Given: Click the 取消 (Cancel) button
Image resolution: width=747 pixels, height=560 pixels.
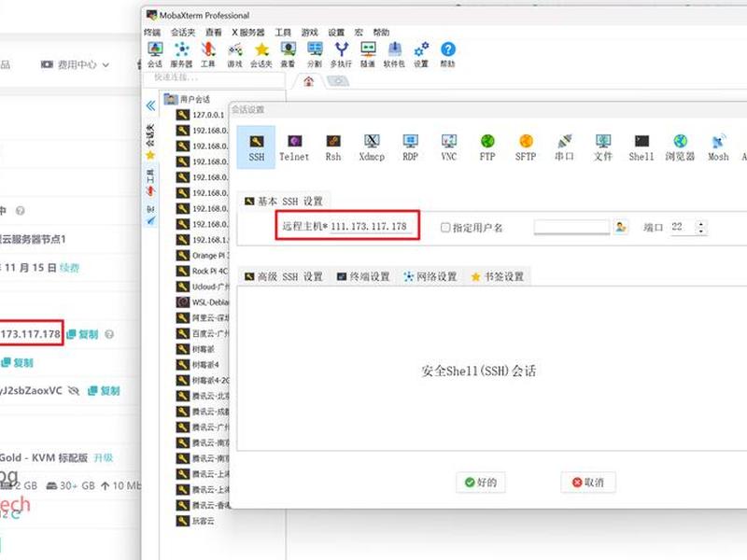Looking at the screenshot, I should [588, 483].
